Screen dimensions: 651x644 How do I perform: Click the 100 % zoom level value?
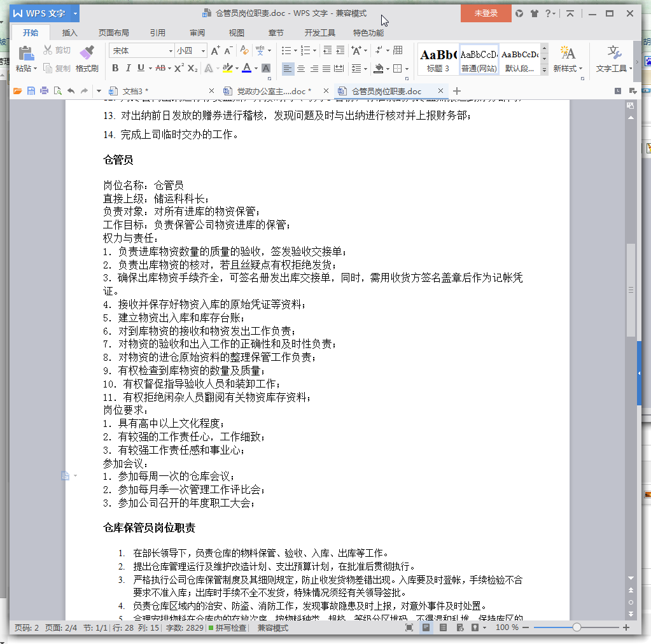[x=507, y=627]
